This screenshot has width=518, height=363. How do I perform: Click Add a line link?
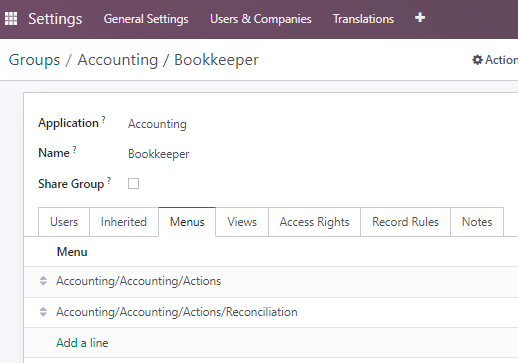pyautogui.click(x=82, y=343)
